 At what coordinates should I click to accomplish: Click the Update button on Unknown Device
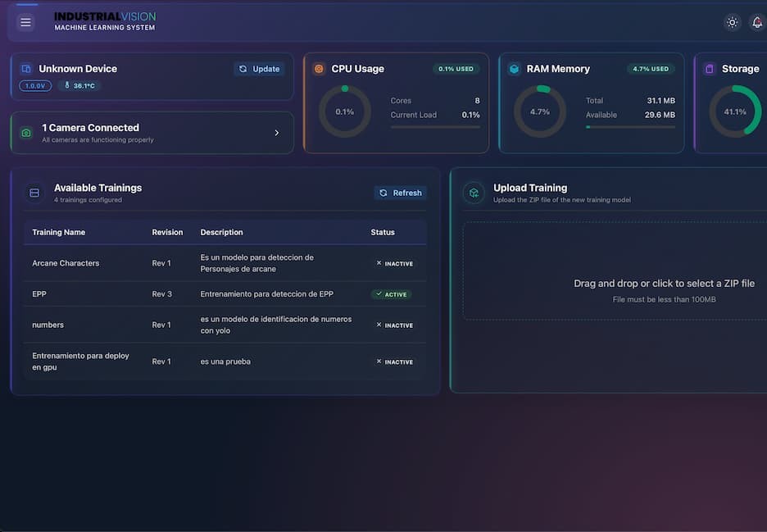click(258, 69)
